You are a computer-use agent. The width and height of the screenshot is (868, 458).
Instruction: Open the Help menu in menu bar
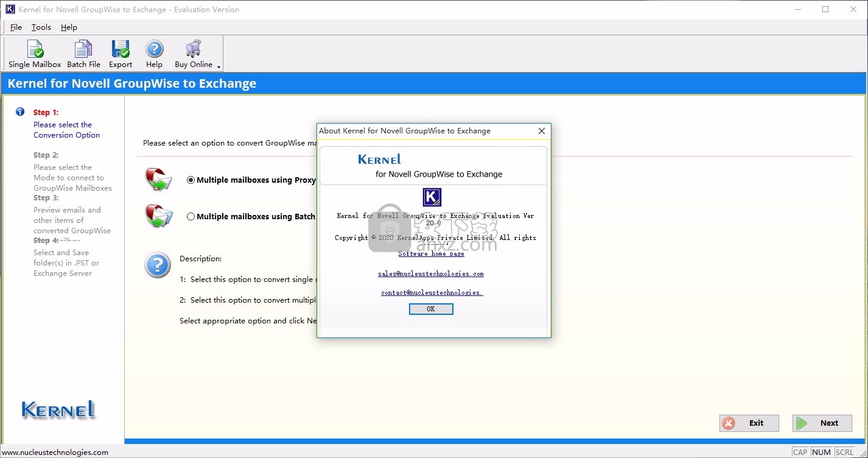69,27
